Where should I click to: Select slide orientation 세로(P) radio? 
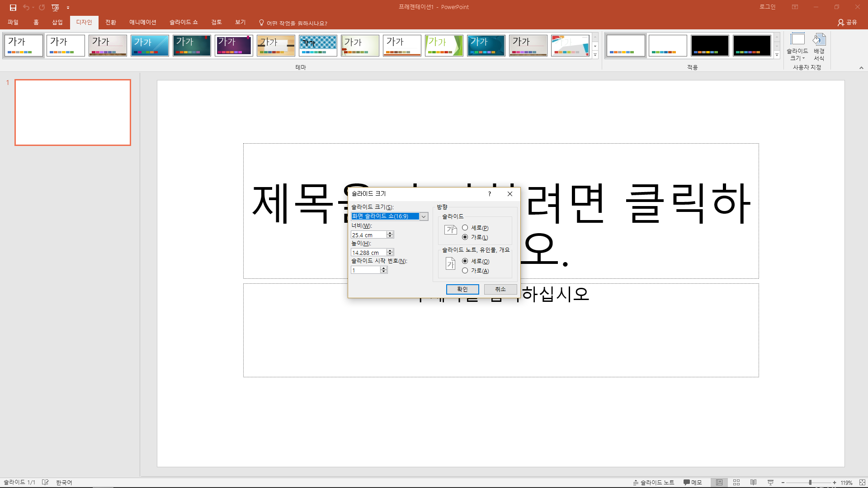click(465, 228)
